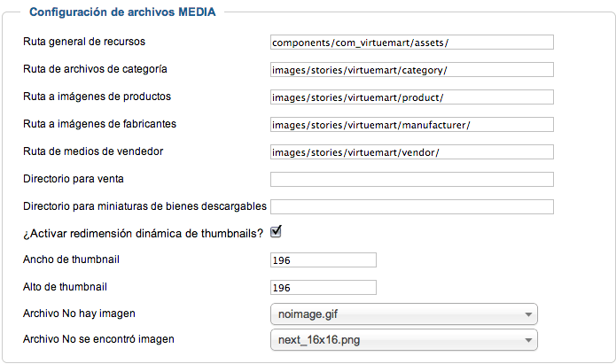Click the Ruta general de recursos label
616x364 pixels.
84,42
